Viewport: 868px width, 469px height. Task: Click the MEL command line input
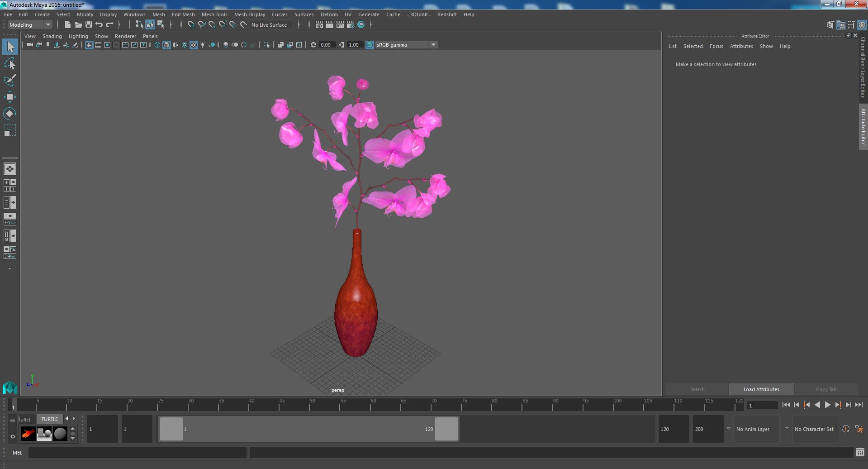point(137,452)
